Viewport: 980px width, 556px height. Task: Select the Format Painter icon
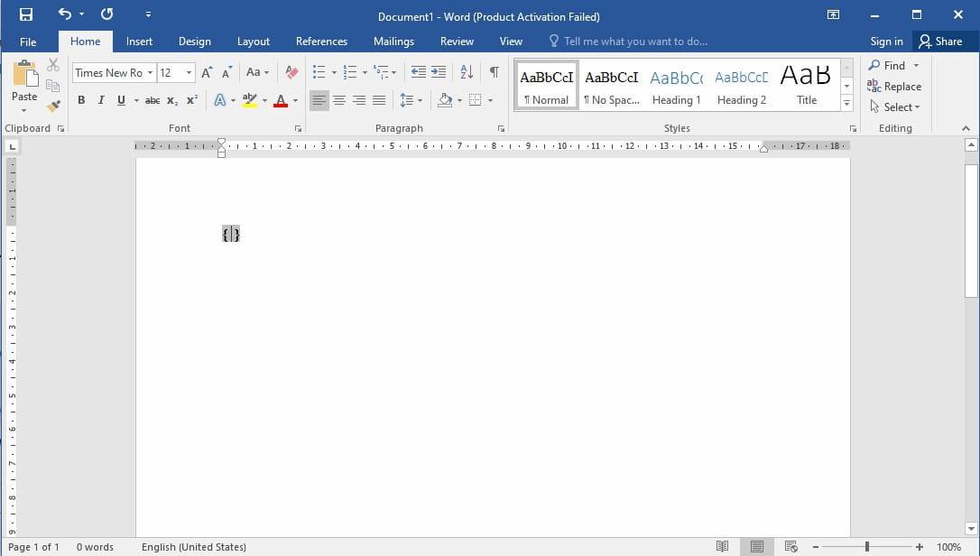[53, 105]
